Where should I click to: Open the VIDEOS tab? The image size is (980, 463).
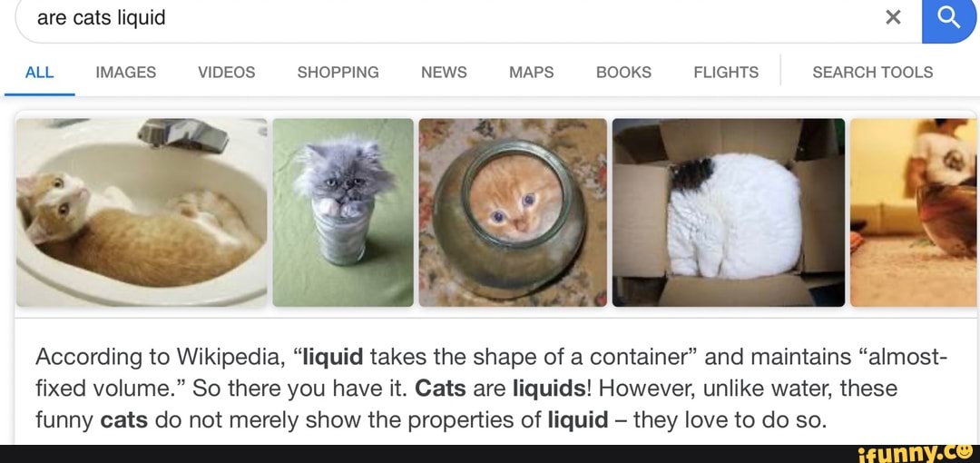click(x=226, y=73)
